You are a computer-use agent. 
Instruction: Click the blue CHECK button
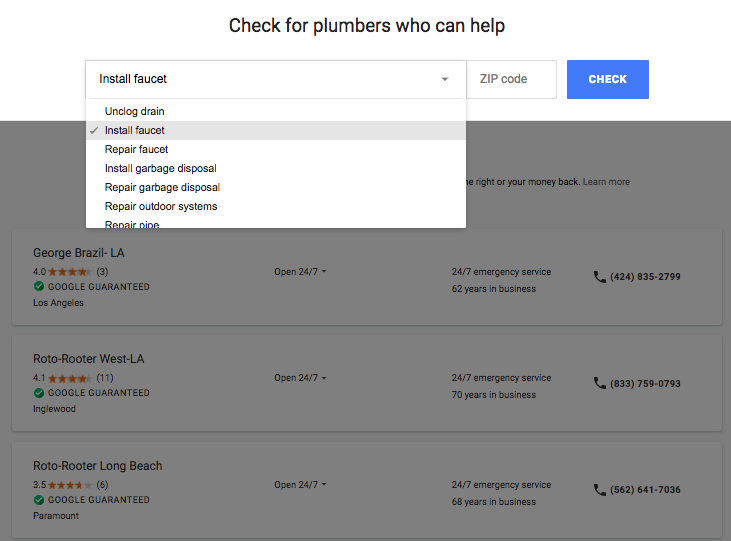point(607,79)
